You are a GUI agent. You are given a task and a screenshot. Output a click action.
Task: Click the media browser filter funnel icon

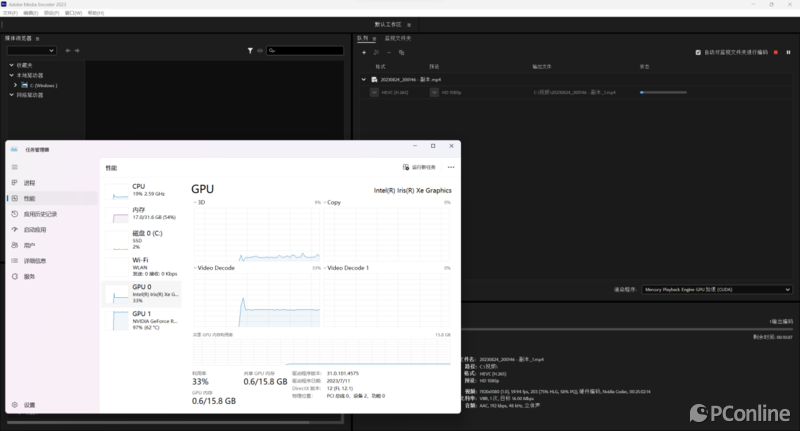[x=250, y=50]
